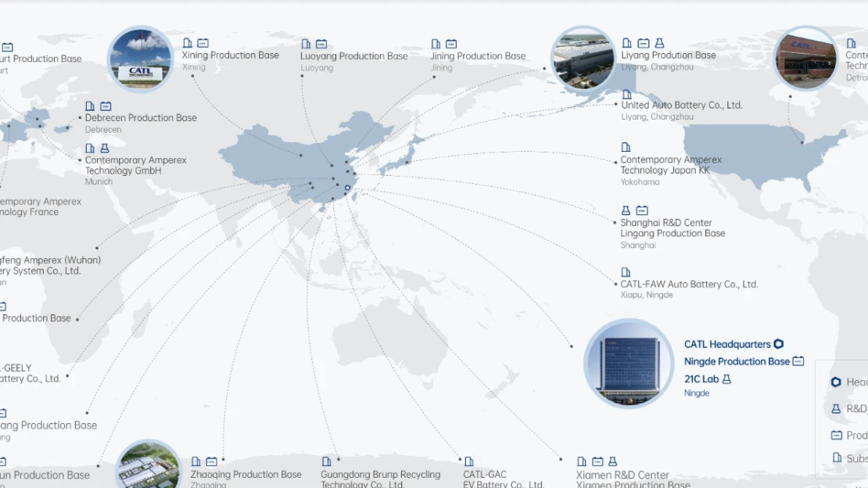
Task: Click the Xiamen R&D Center label
Action: click(x=622, y=475)
